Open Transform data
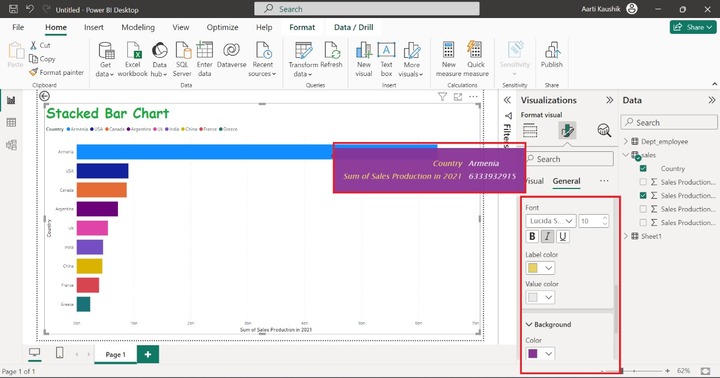This screenshot has width=720, height=378. pos(303,59)
